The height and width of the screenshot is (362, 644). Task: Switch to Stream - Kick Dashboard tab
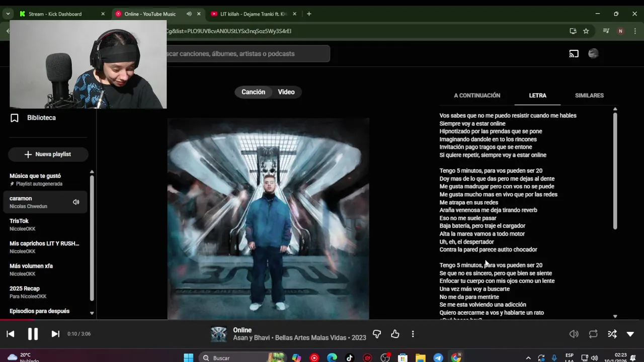click(55, 14)
